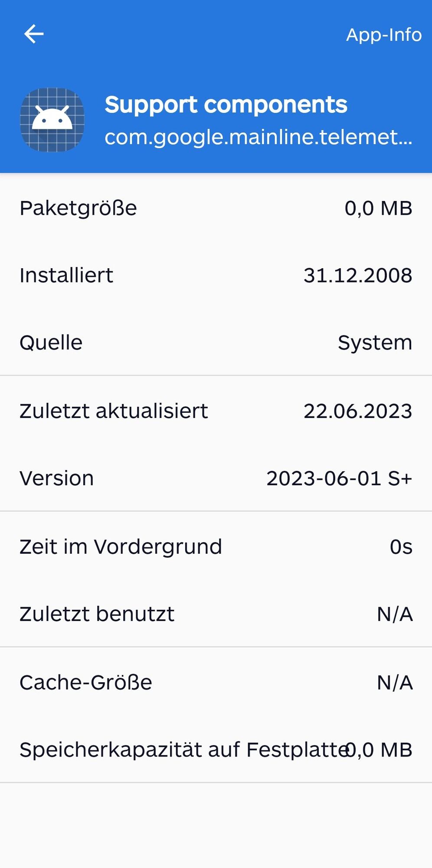Viewport: 432px width, 868px height.
Task: Select the 0s foreground time value
Action: (x=401, y=546)
